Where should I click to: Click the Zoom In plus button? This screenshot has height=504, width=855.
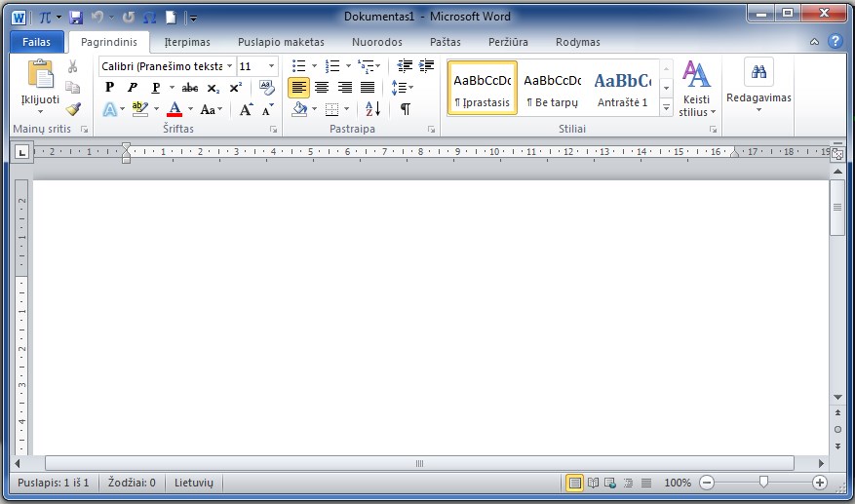point(820,483)
